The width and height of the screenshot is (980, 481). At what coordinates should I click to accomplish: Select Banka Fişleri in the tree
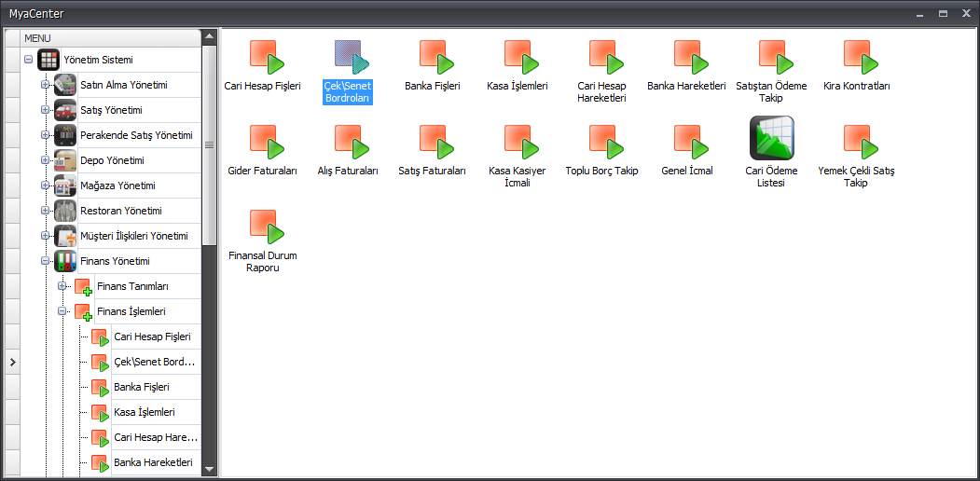point(142,387)
